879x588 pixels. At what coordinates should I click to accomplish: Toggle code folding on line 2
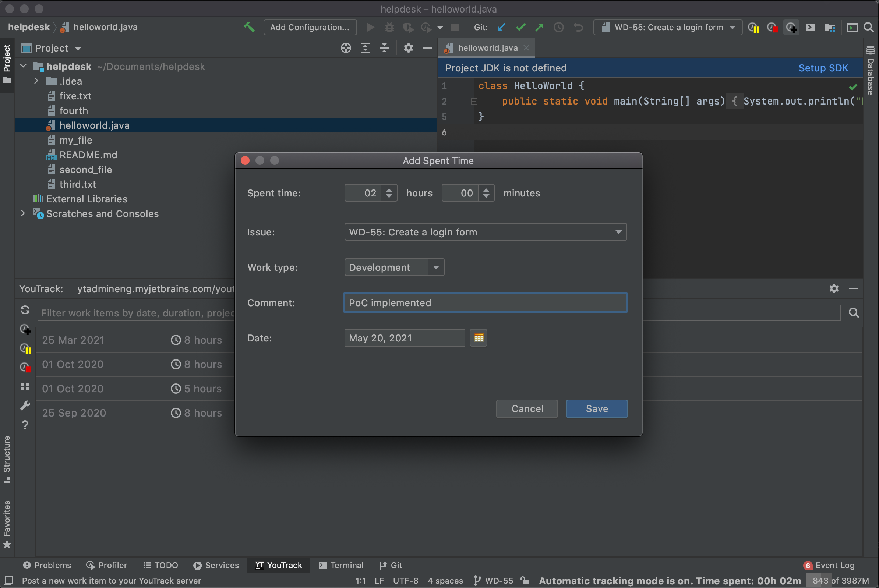click(x=474, y=101)
